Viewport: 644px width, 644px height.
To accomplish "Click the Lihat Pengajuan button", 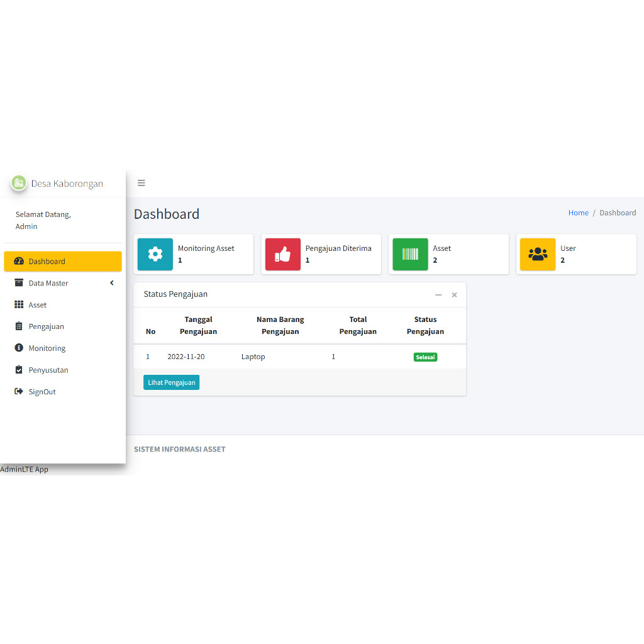I will 171,382.
